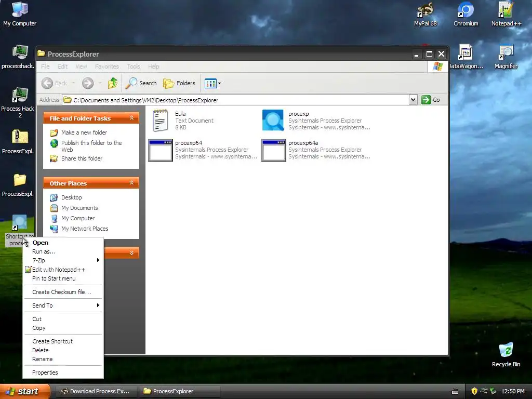
Task: Expand the address bar dropdown
Action: [x=413, y=100]
